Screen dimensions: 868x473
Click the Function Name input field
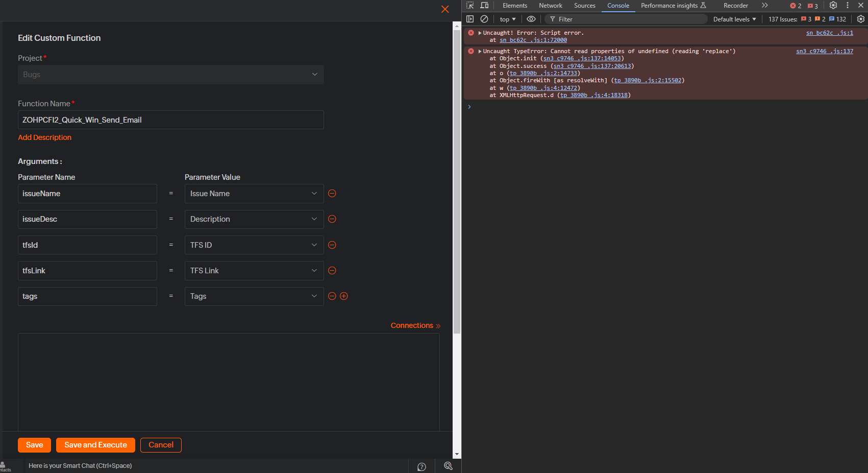click(x=170, y=120)
